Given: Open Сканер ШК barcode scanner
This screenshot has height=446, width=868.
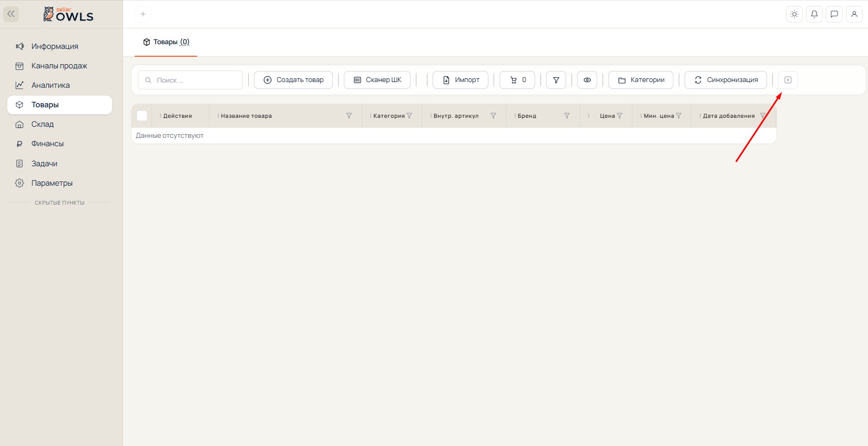Looking at the screenshot, I should (x=377, y=80).
